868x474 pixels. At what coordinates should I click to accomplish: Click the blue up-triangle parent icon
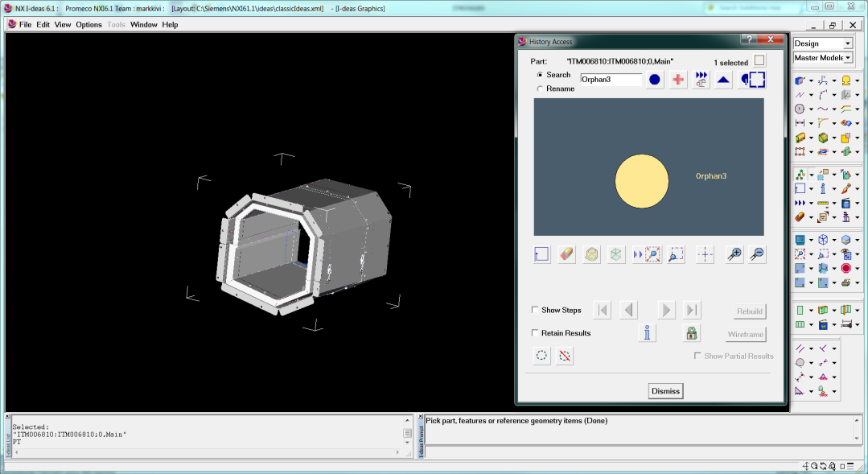coord(723,80)
